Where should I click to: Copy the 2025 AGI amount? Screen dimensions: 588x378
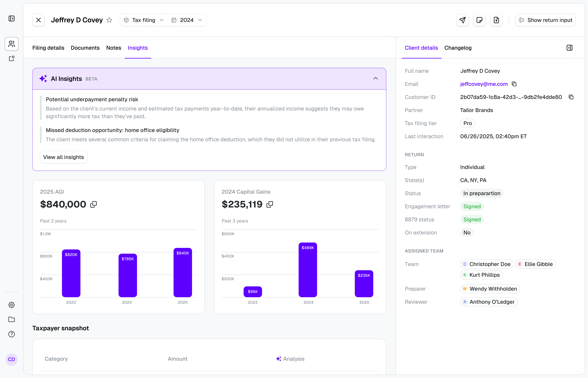click(94, 204)
